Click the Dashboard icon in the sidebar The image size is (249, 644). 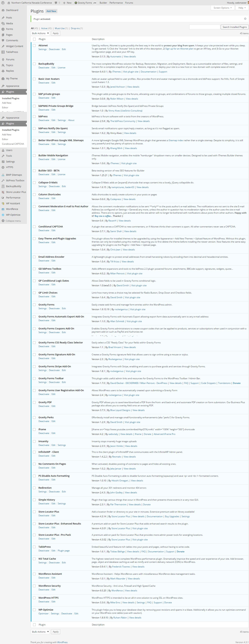pos(3,10)
